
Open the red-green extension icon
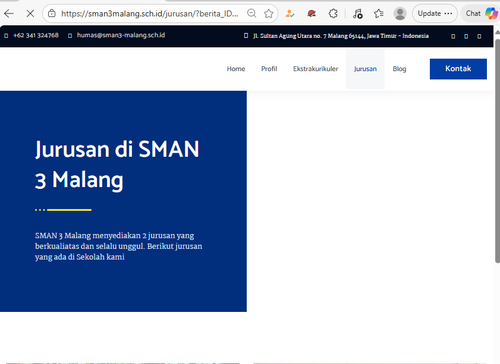312,13
